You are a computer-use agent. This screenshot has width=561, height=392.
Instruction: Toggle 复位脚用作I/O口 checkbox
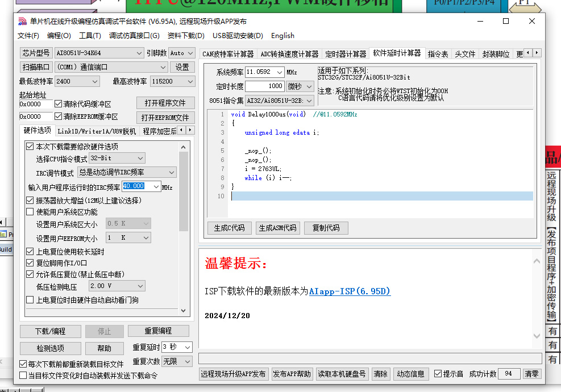[x=30, y=263]
